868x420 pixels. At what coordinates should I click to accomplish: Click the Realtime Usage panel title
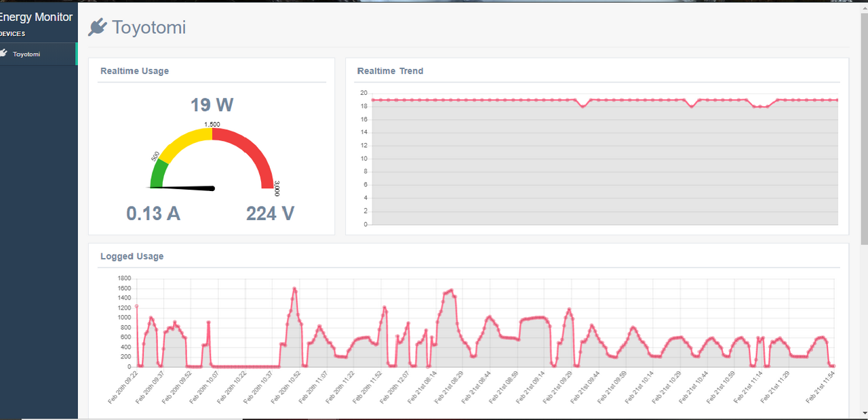(x=134, y=70)
